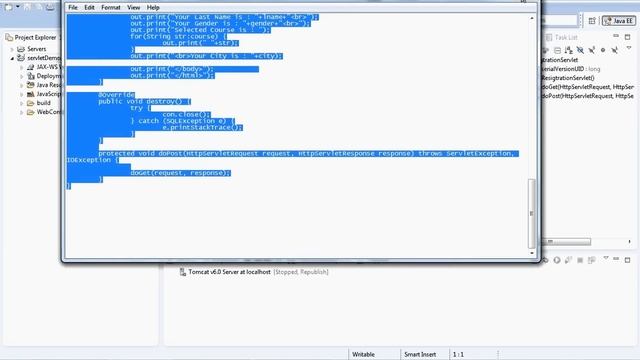Image resolution: width=640 pixels, height=360 pixels.
Task: Click the Print icon in Eclipse toolbar
Action: [x=50, y=7]
